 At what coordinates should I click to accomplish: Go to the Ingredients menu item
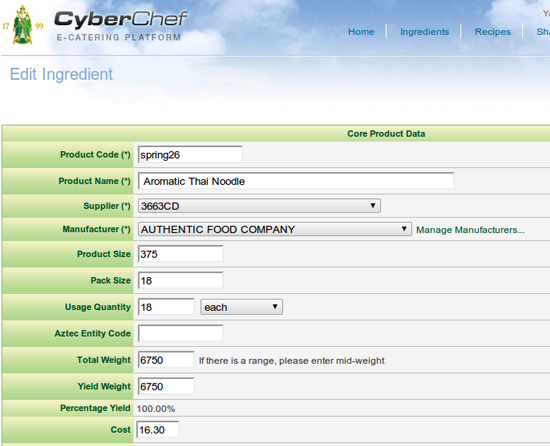424,32
